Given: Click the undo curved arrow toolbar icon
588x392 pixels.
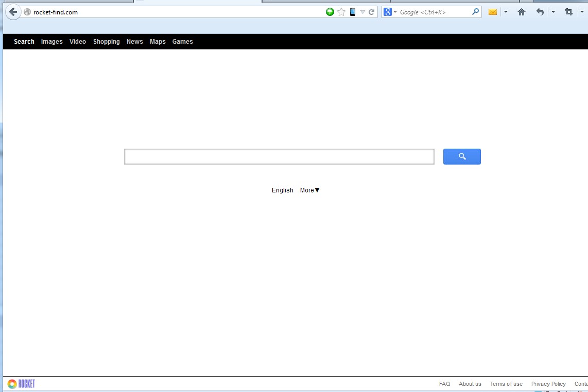Looking at the screenshot, I should click(x=540, y=12).
